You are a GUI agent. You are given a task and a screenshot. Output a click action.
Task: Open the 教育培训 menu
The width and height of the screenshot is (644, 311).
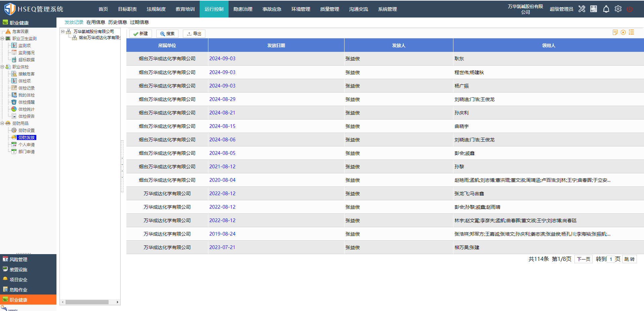pyautogui.click(x=185, y=9)
